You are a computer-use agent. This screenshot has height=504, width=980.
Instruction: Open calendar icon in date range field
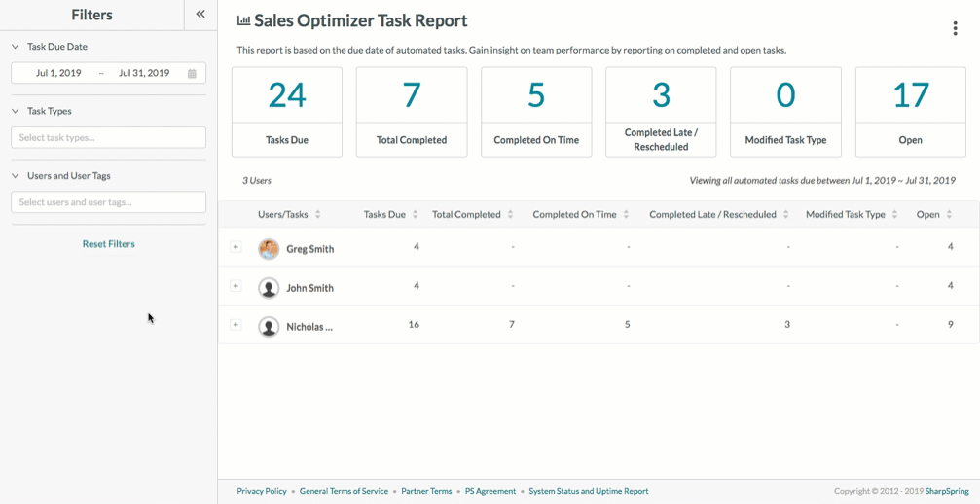[x=192, y=73]
